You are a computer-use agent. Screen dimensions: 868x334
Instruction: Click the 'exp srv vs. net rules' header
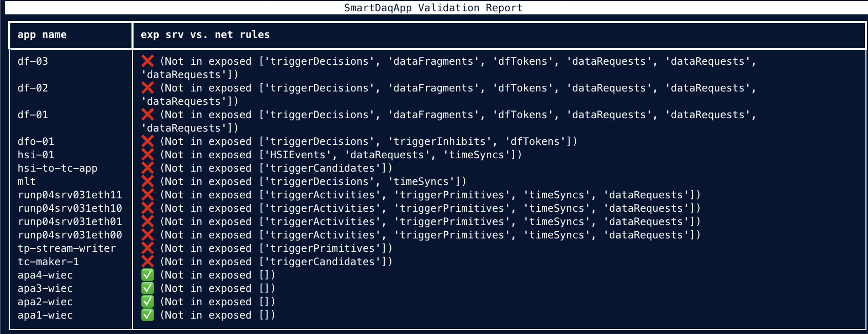(x=205, y=35)
